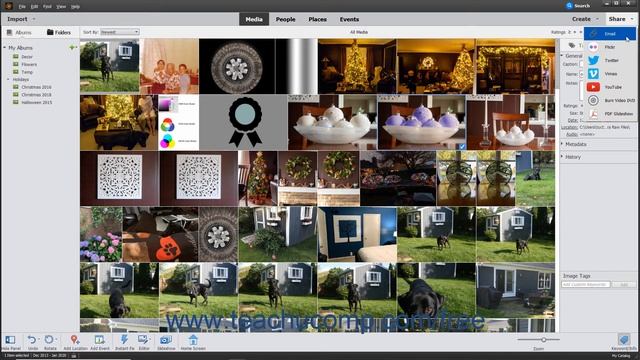Image resolution: width=640 pixels, height=360 pixels.
Task: Click the Organizer app logo icon
Action: click(x=9, y=6)
